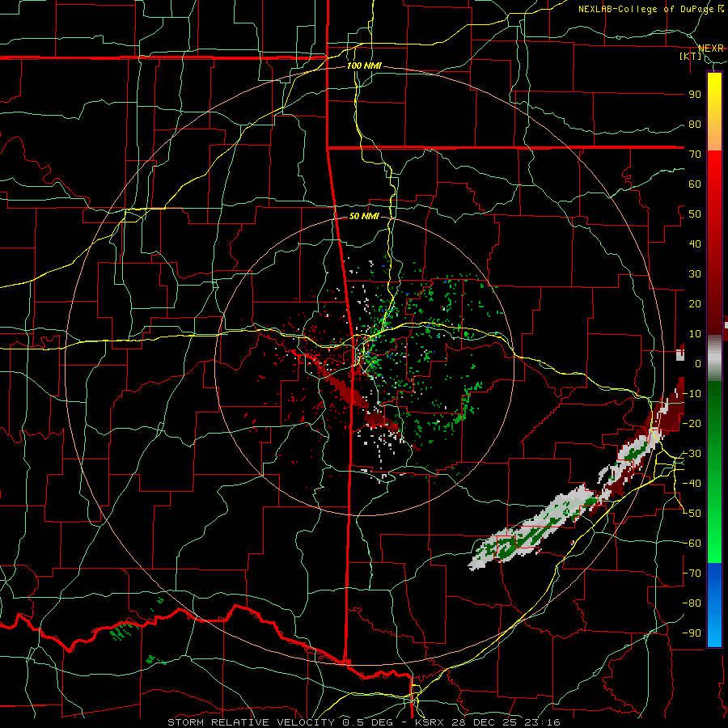Click the 30 value on velocity legend
Image resolution: width=728 pixels, height=728 pixels.
point(695,274)
